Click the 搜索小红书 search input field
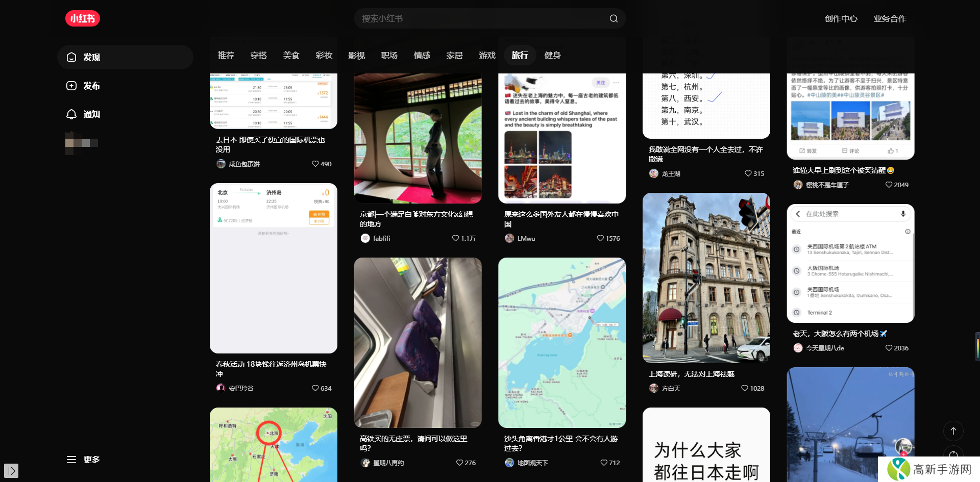980x482 pixels. (x=480, y=18)
